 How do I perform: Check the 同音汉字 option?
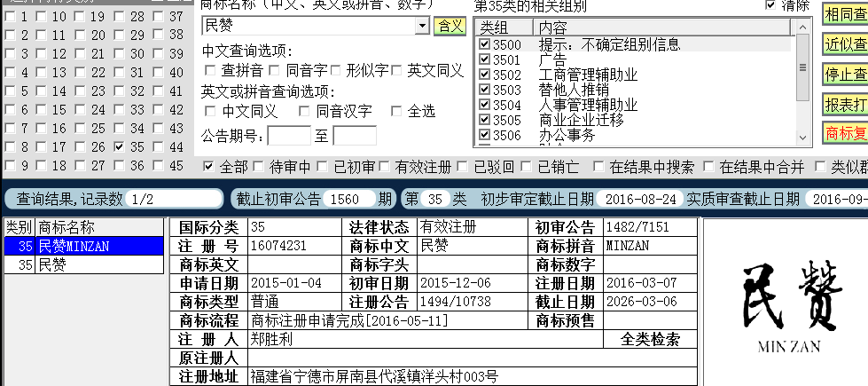pos(304,111)
